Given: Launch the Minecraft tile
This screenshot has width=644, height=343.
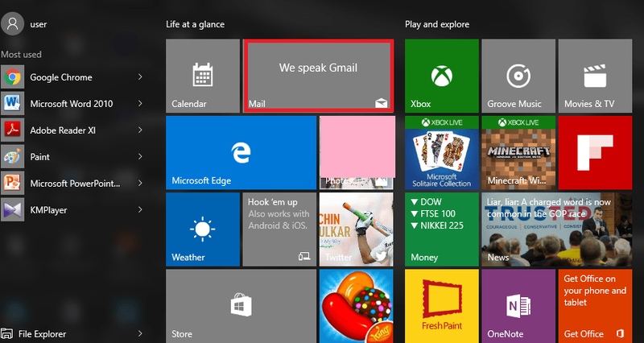Looking at the screenshot, I should 518,152.
